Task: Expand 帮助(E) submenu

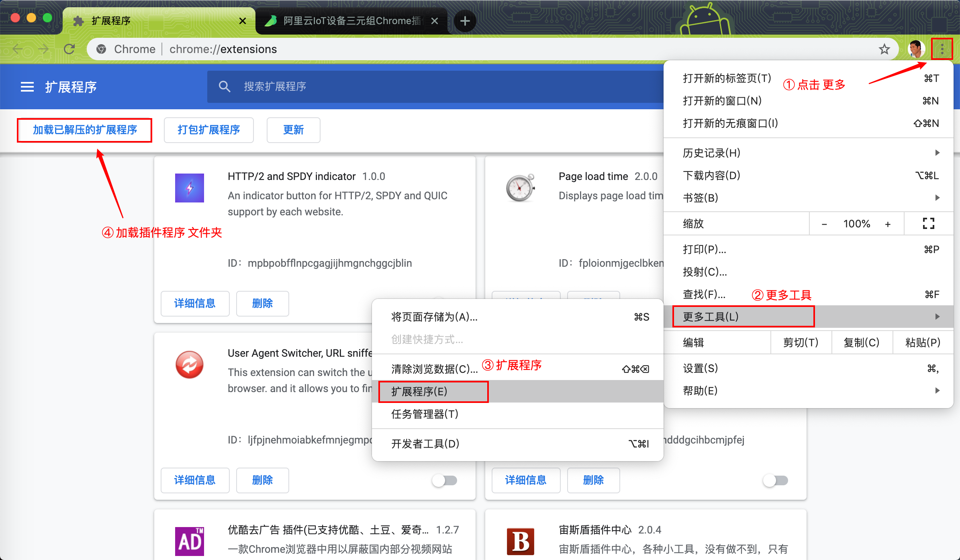Action: coord(809,390)
